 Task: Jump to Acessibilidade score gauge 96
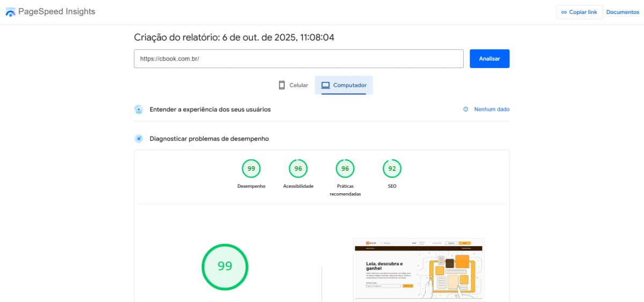[298, 168]
